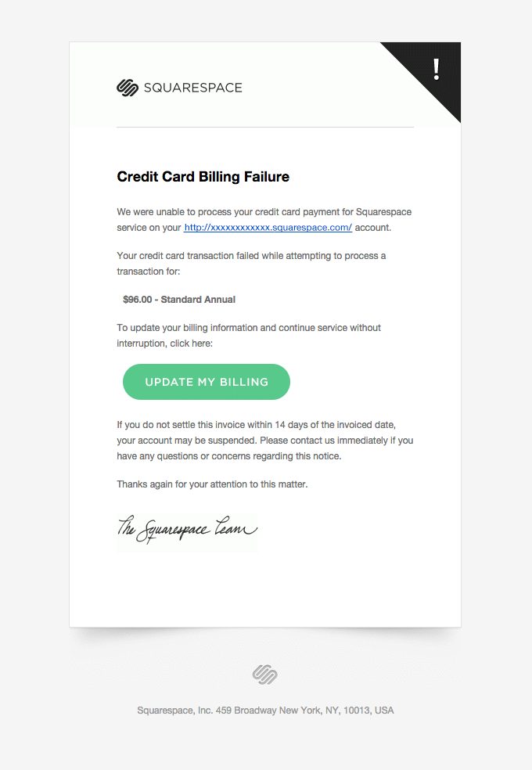532x770 pixels.
Task: Click the green button's uppercase label
Action: pos(206,381)
